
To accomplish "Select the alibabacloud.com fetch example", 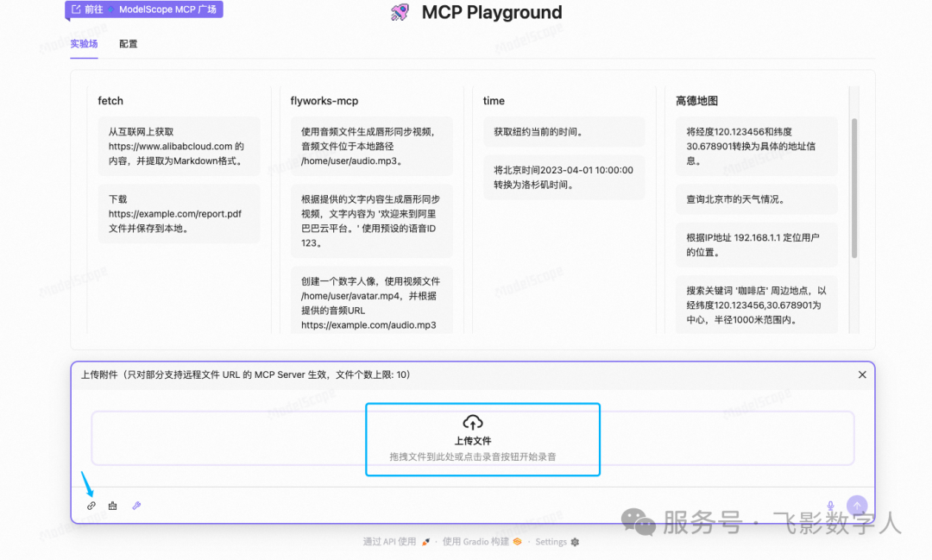I will point(179,146).
